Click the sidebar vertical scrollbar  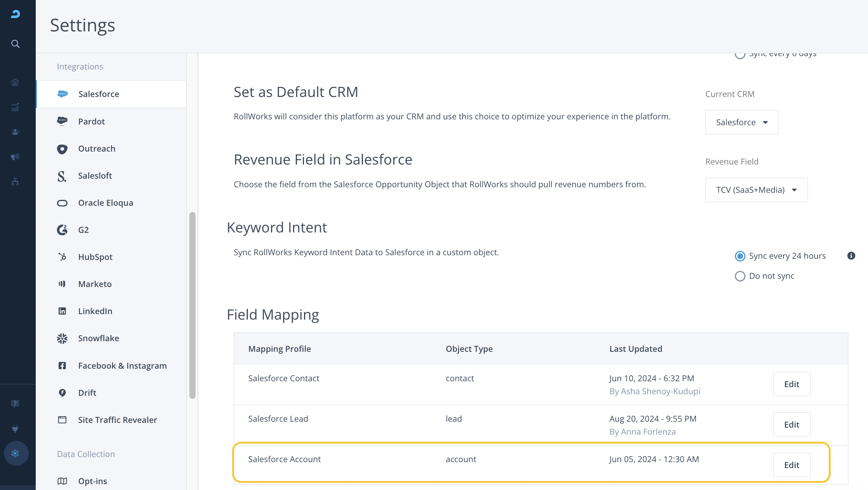192,305
